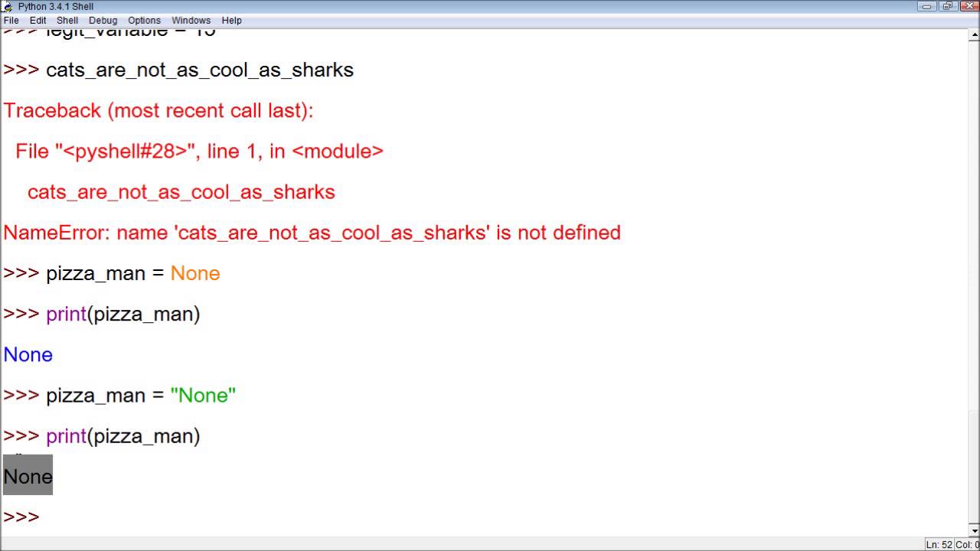The image size is (980, 551).
Task: Open the Help menu
Action: (x=231, y=20)
